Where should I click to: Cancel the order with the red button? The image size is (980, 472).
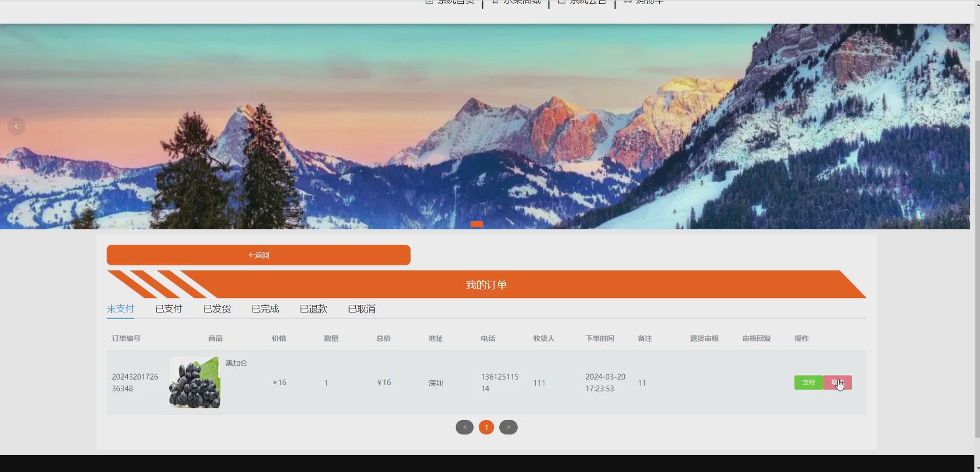tap(838, 383)
